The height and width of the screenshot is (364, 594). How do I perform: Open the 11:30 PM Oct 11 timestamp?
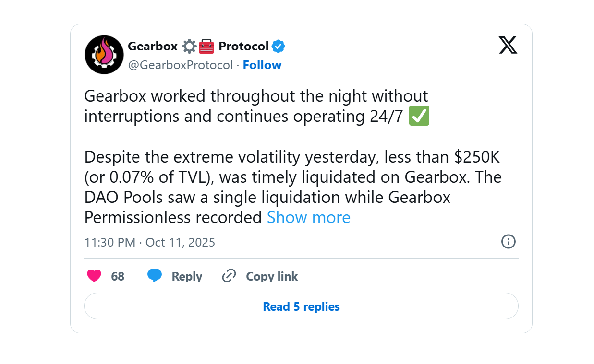[x=149, y=242]
